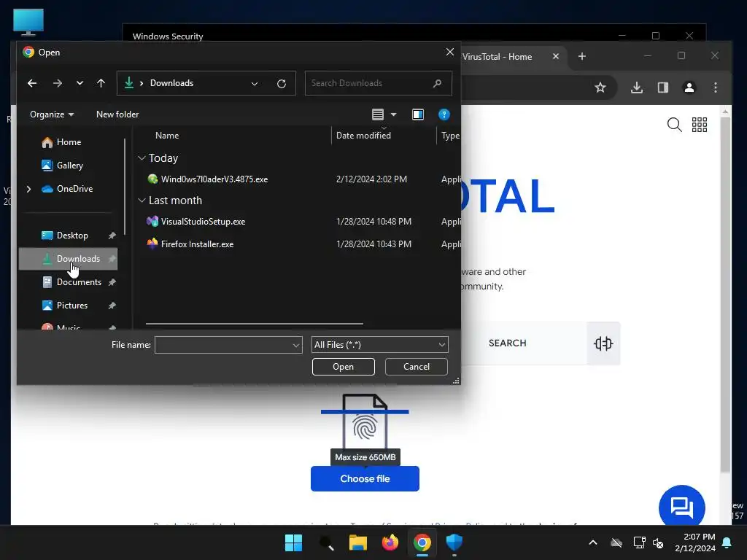Viewport: 747px width, 560px height.
Task: Expand the OneDrive tree node
Action: tap(28, 189)
